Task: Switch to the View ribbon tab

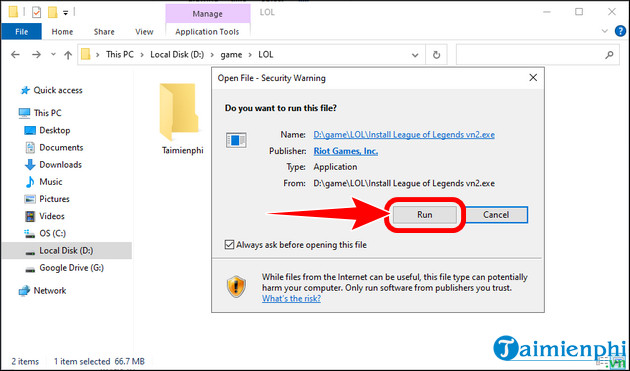Action: click(144, 32)
